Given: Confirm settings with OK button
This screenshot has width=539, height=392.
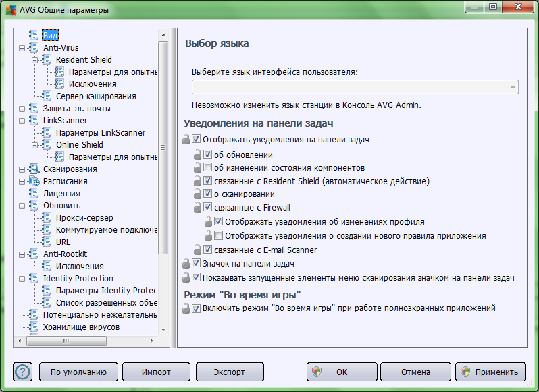Looking at the screenshot, I should pyautogui.click(x=342, y=372).
